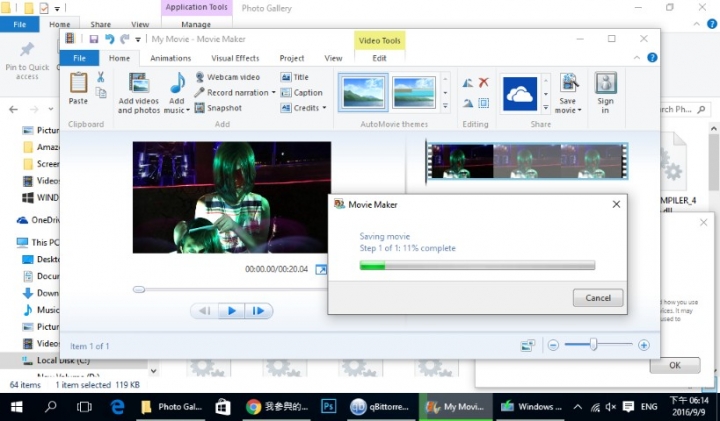Expand the Credits dropdown arrow

324,108
